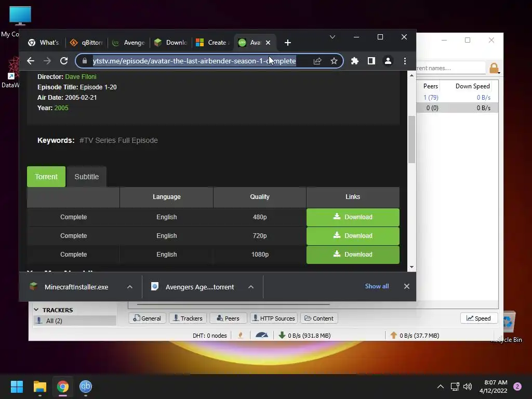The image size is (532, 399).
Task: Open the Windows Start menu
Action: [x=17, y=387]
